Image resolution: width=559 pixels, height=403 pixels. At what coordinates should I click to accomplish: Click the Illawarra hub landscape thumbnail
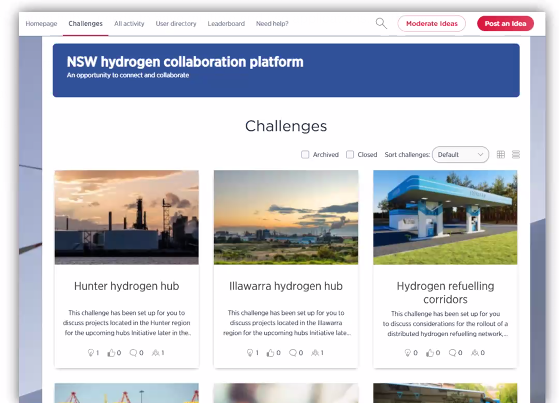(286, 217)
